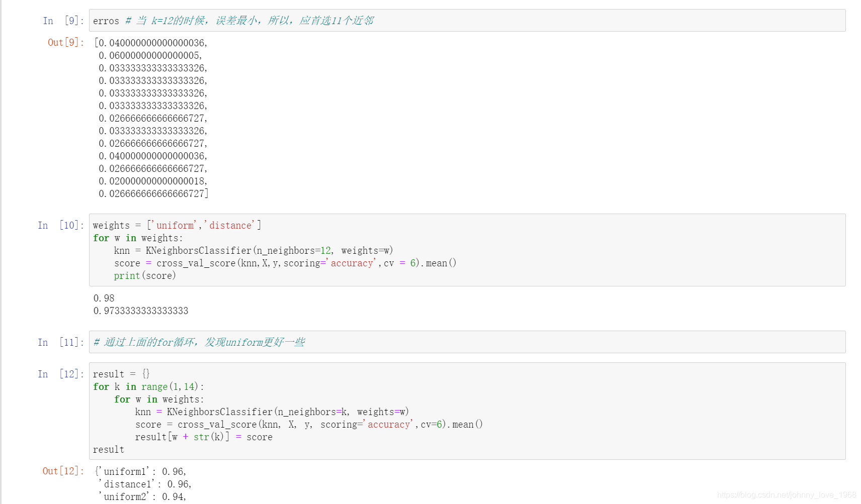Click the final 'result' line in cell 12
The image size is (861, 504).
(x=109, y=450)
